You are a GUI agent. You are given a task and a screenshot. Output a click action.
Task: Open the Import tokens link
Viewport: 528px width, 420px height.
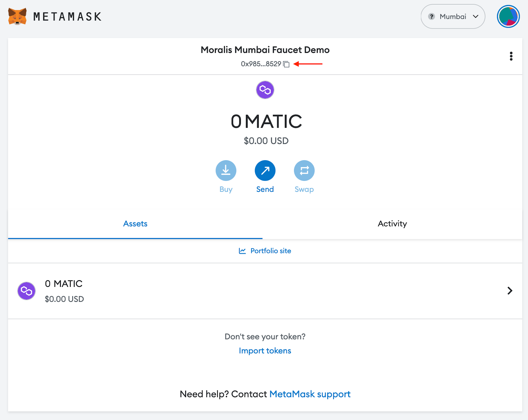(x=265, y=351)
